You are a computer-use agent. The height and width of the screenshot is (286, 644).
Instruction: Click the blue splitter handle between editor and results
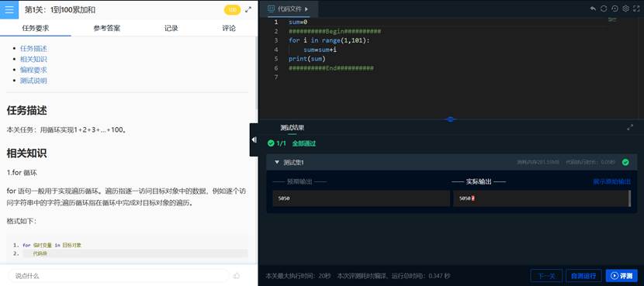click(x=451, y=119)
